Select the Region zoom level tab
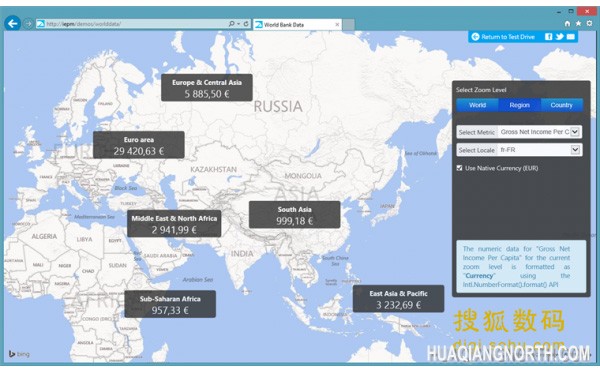 coord(519,105)
